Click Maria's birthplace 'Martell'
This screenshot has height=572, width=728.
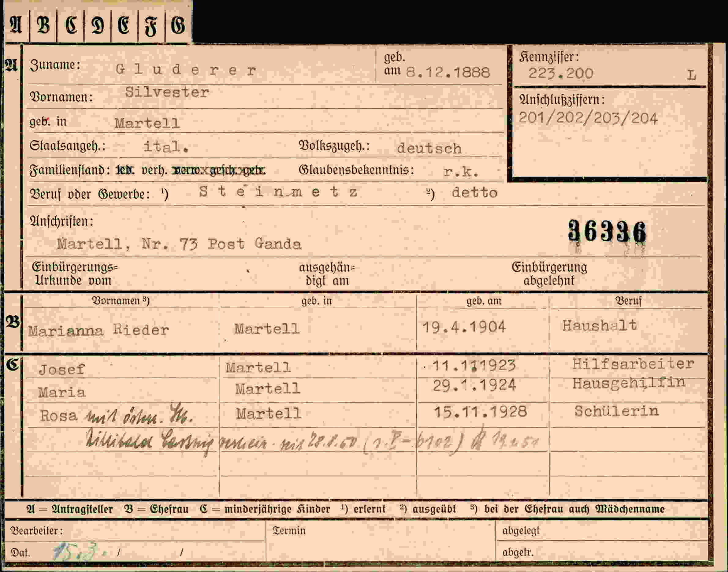click(268, 389)
